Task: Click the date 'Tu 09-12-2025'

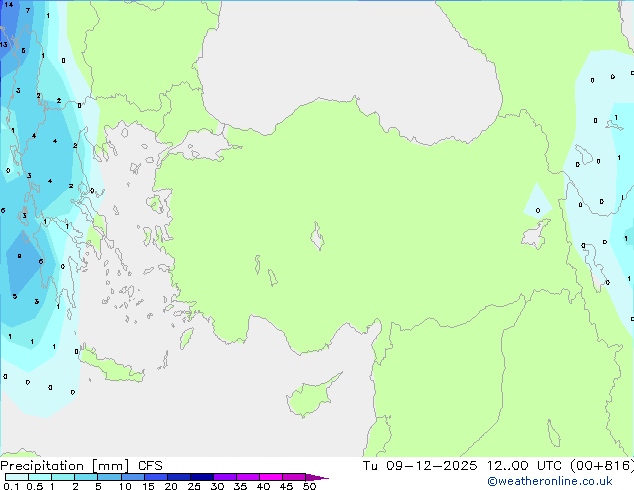Action: click(420, 466)
